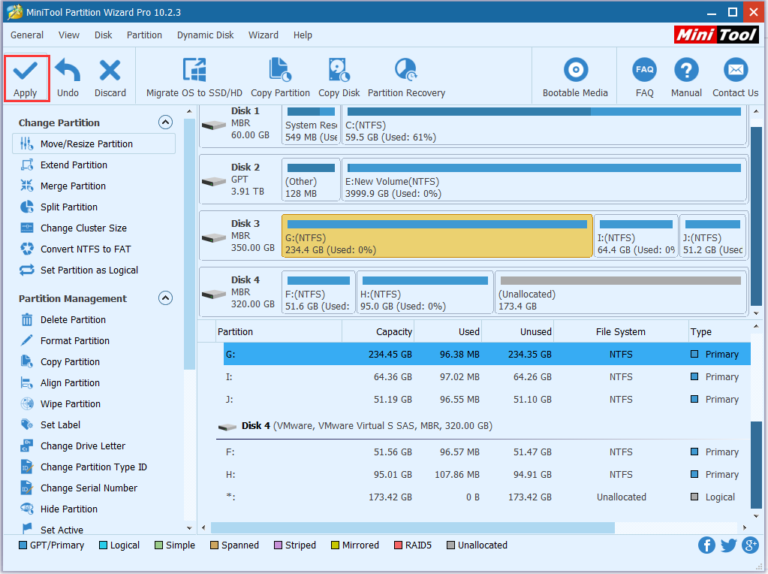768x574 pixels.
Task: Sort by the File System column header
Action: coord(621,332)
